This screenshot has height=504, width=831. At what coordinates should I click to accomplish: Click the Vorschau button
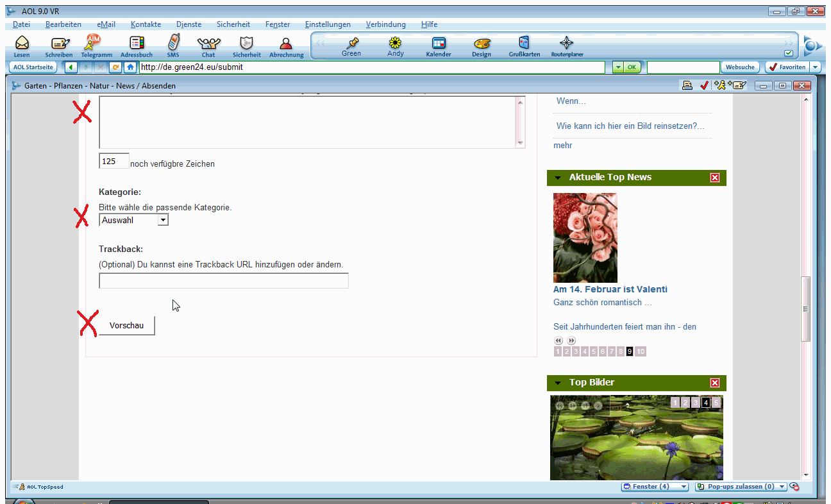(x=126, y=325)
